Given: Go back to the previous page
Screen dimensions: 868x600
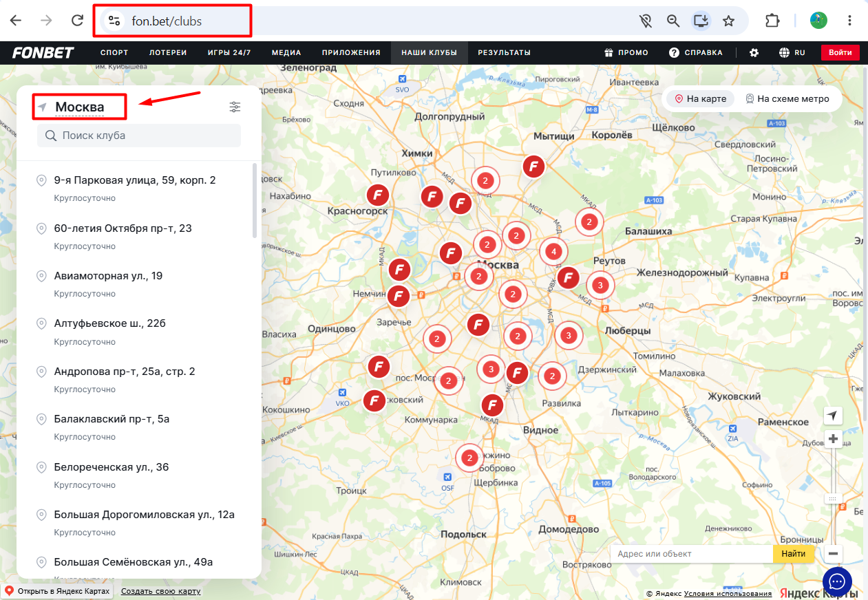Looking at the screenshot, I should coord(16,21).
